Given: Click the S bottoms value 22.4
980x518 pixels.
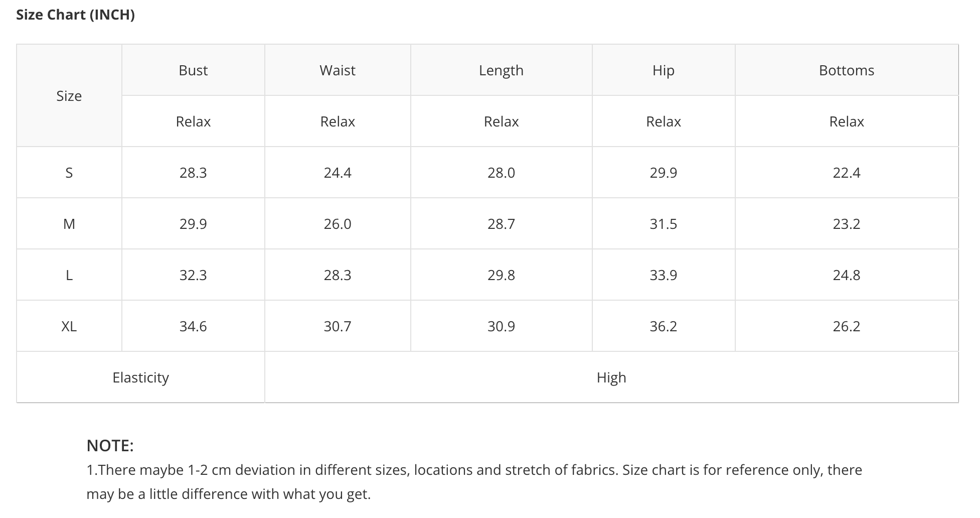Looking at the screenshot, I should tap(847, 173).
